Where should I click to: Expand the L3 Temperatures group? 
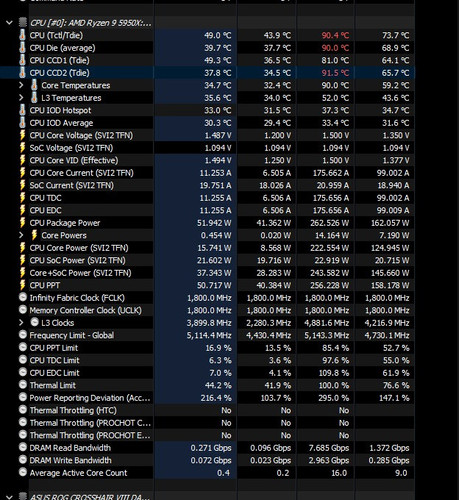click(x=21, y=98)
